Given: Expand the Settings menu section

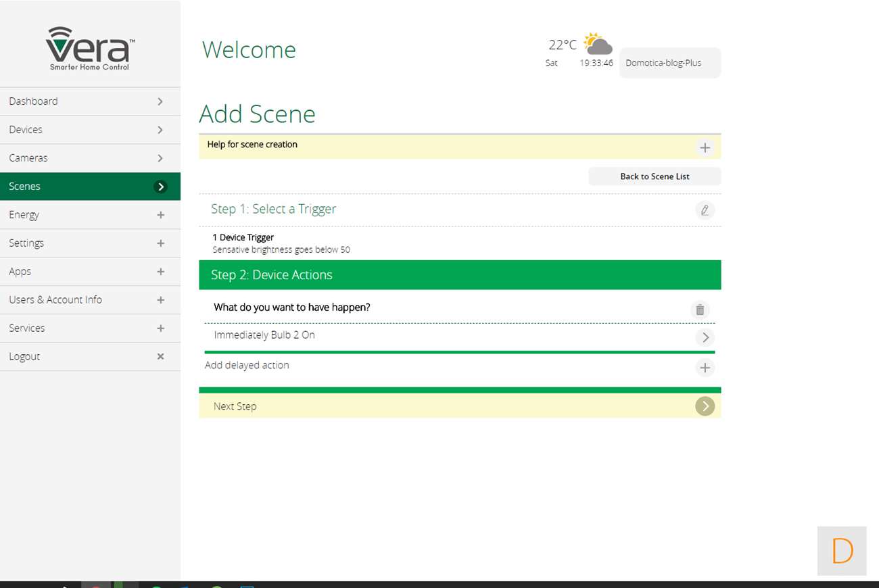Looking at the screenshot, I should 160,243.
